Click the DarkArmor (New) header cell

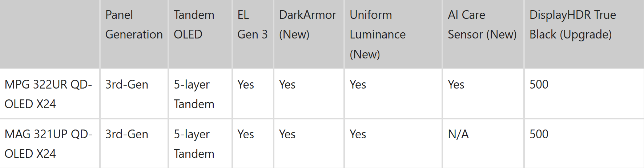[x=307, y=25]
